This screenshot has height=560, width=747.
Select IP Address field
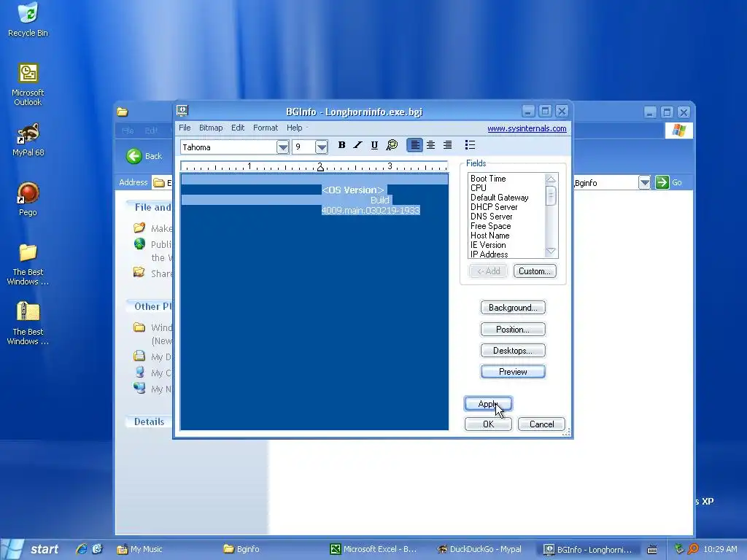coord(489,254)
